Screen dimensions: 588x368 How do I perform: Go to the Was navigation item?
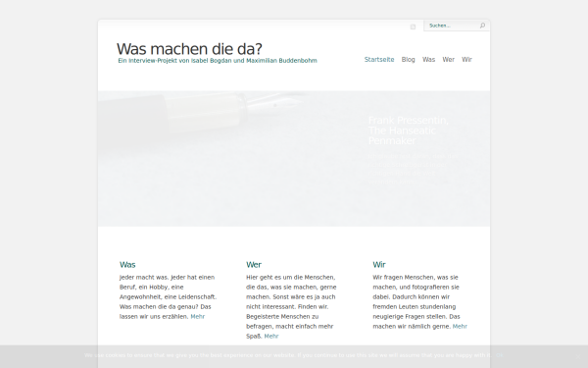(x=428, y=59)
